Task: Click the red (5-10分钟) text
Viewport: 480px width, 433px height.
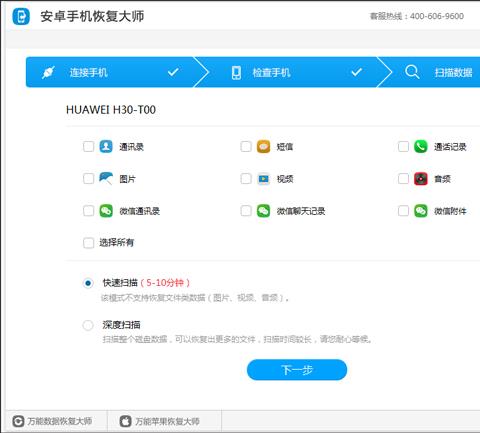Action: (165, 283)
